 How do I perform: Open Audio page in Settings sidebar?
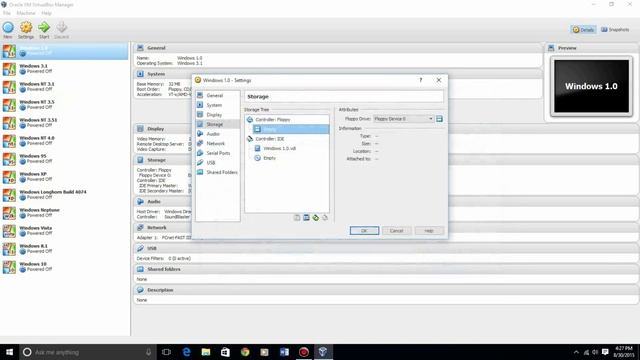click(213, 134)
